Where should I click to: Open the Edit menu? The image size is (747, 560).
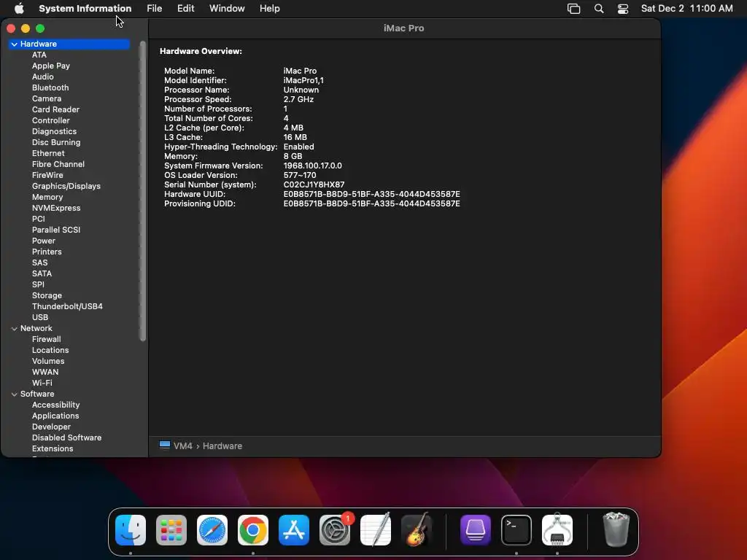tap(185, 9)
